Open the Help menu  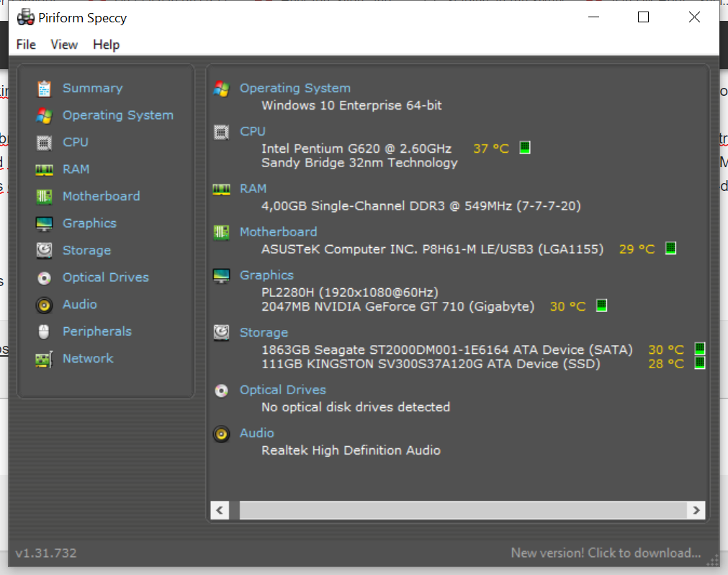(x=107, y=45)
